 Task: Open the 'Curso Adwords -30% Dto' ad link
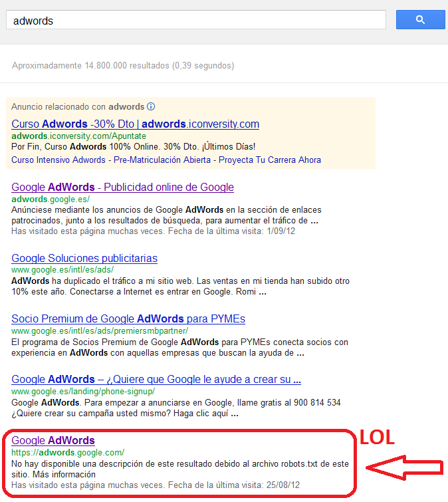point(136,124)
